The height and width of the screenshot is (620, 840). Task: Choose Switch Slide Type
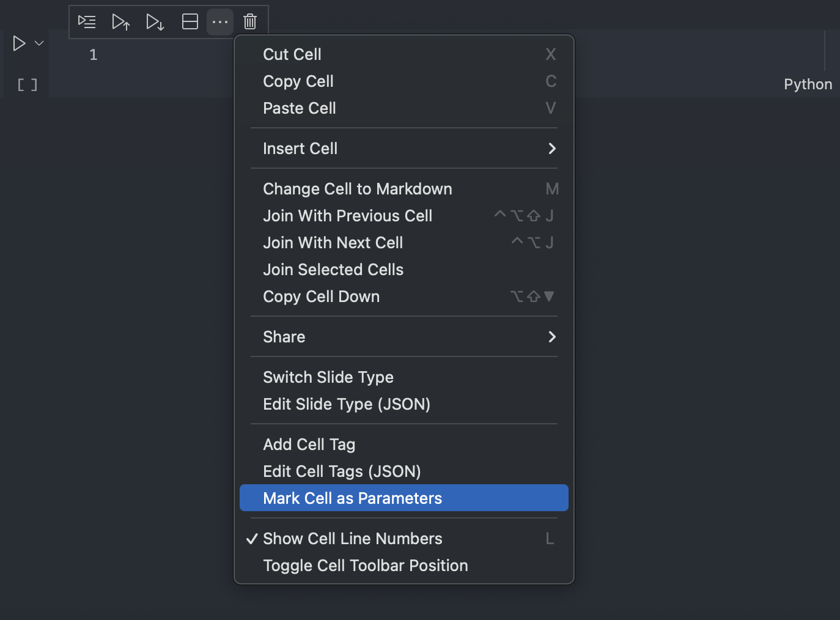click(x=404, y=377)
